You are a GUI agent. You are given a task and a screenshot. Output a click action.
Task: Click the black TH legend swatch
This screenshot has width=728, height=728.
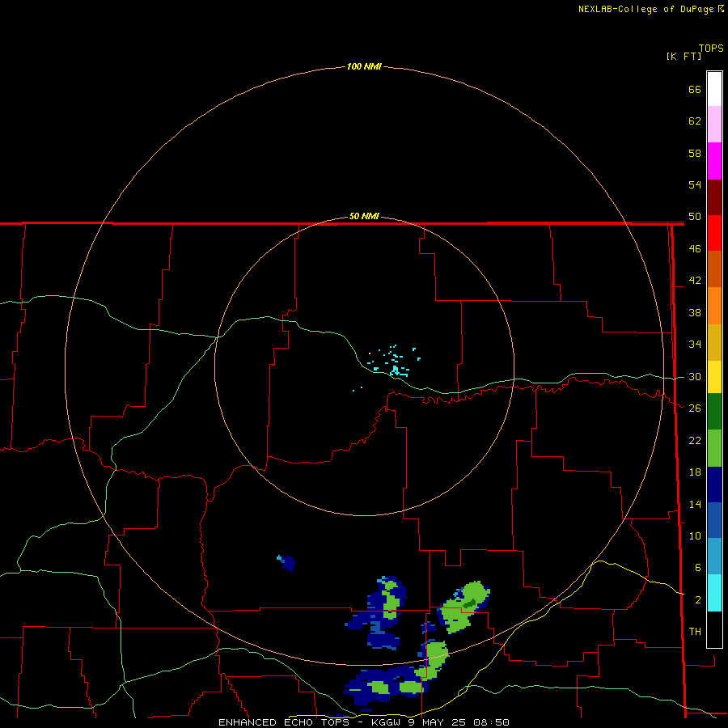pos(714,629)
